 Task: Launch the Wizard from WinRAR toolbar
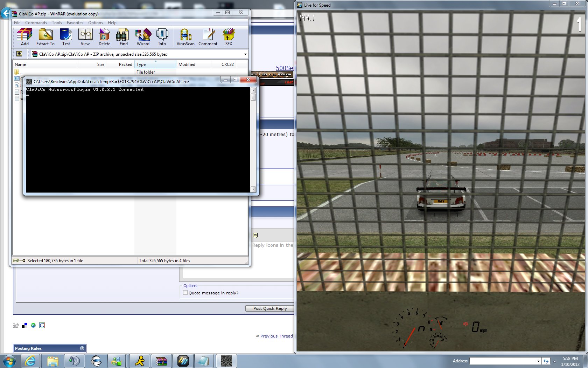143,37
